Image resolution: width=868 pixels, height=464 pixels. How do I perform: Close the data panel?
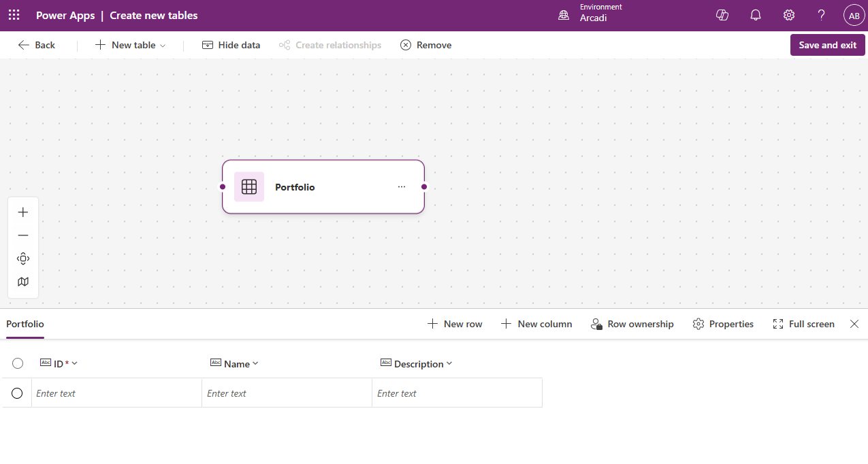(x=854, y=325)
